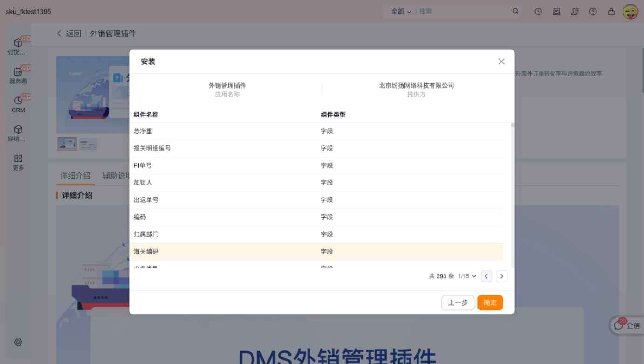Viewport: 644px width, 364px height.
Task: Click the 确定 button
Action: (490, 302)
